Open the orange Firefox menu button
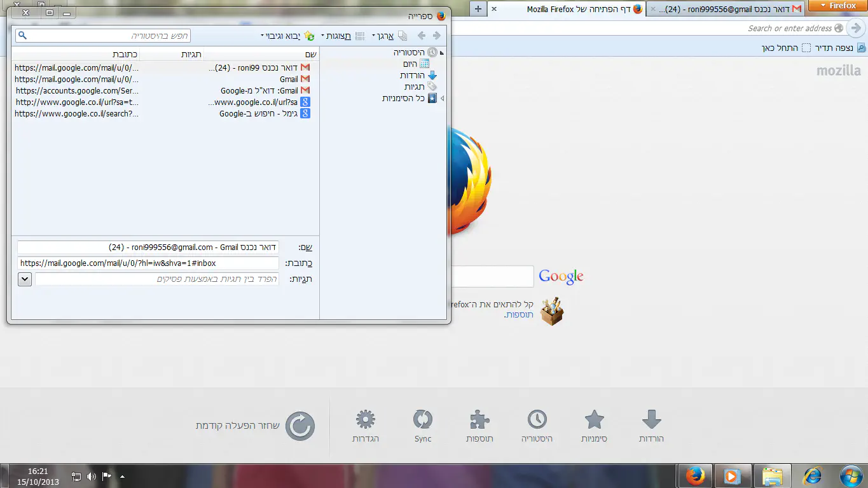Screen dimensions: 868x488 point(837,6)
